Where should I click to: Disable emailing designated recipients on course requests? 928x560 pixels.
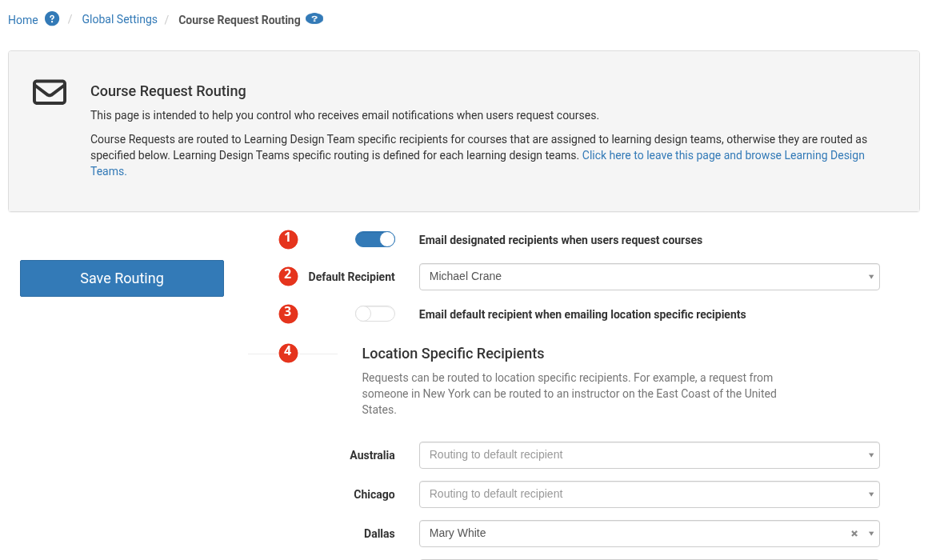pos(375,239)
